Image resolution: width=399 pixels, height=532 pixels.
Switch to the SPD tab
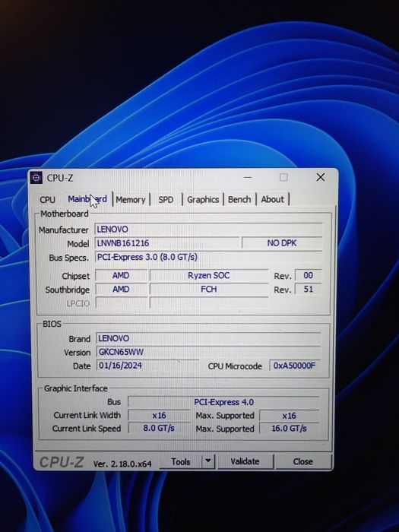coord(166,199)
